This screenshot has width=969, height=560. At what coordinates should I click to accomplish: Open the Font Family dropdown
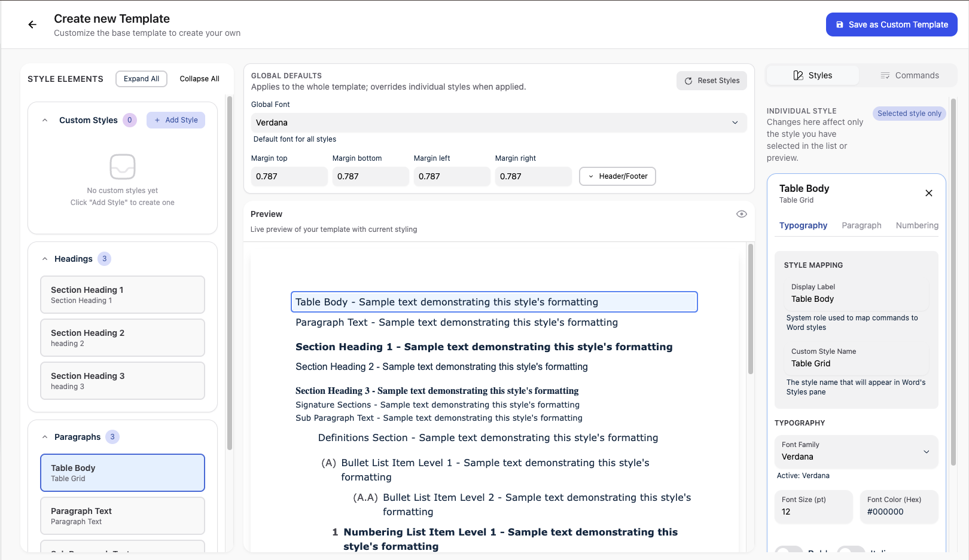pos(856,452)
